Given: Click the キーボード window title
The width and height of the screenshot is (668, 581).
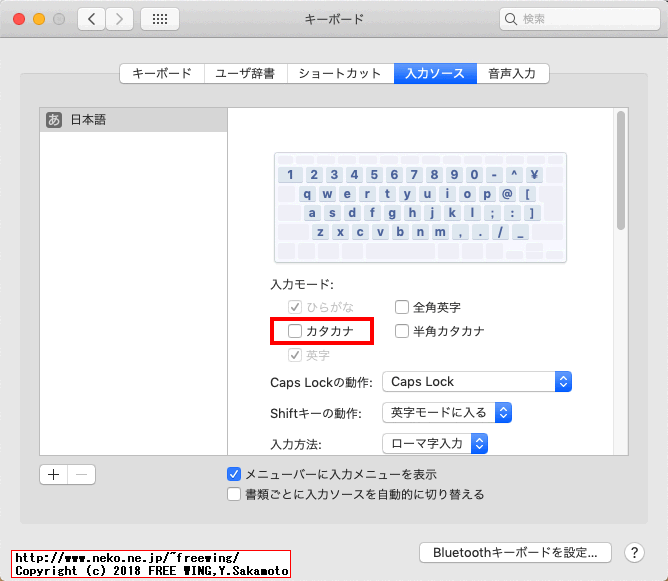Looking at the screenshot, I should pos(334,19).
